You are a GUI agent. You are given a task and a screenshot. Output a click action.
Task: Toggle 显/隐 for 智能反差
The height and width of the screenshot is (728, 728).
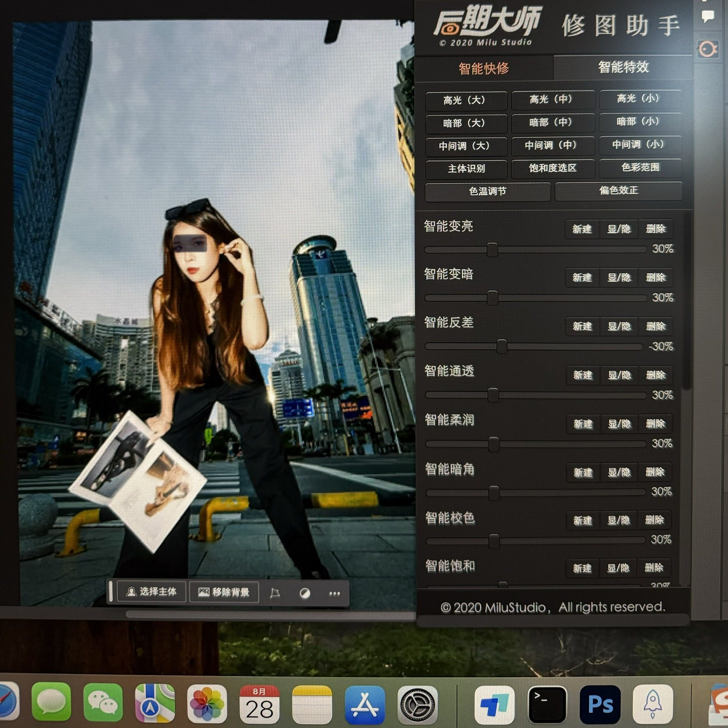tap(619, 326)
